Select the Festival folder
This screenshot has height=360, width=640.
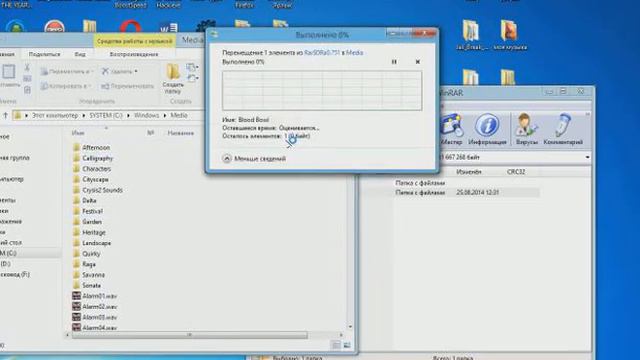(x=87, y=211)
